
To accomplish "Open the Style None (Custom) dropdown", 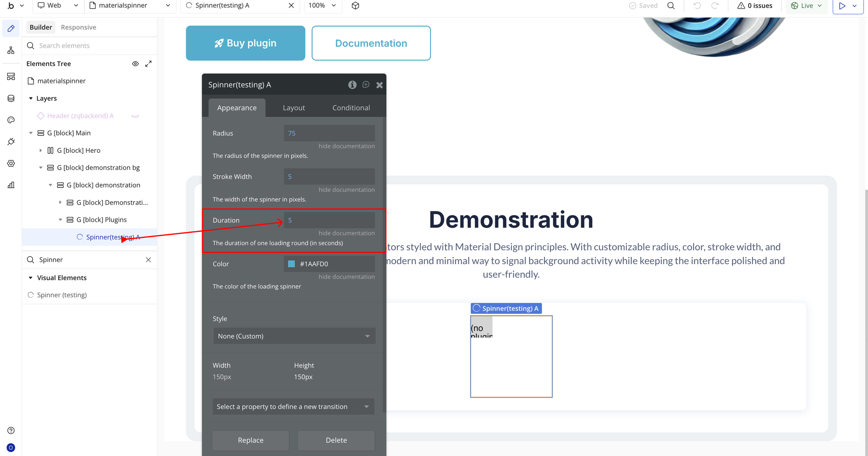I will tap(294, 336).
